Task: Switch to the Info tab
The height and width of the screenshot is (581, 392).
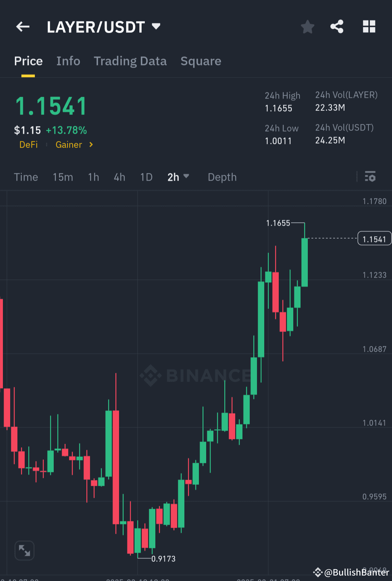Action: pyautogui.click(x=68, y=61)
